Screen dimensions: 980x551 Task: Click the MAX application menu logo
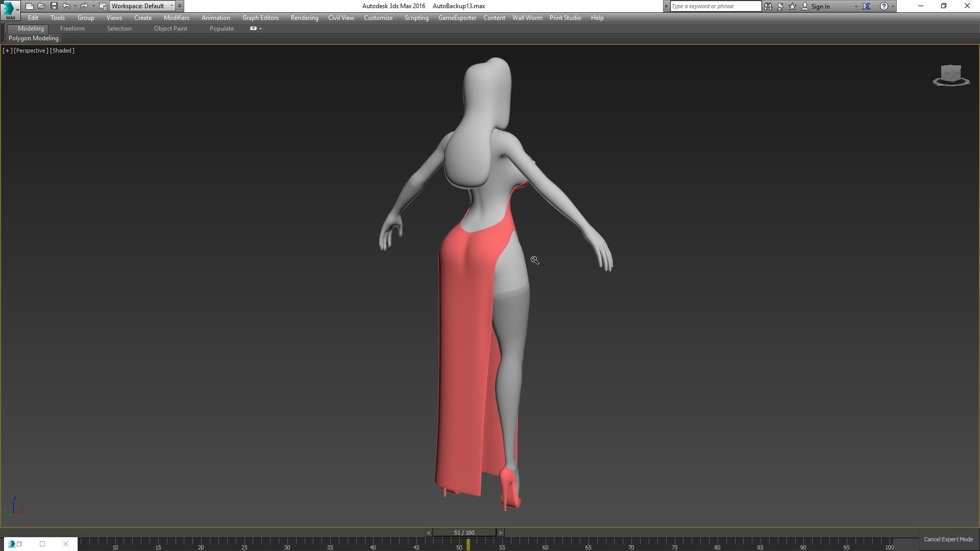click(x=10, y=9)
